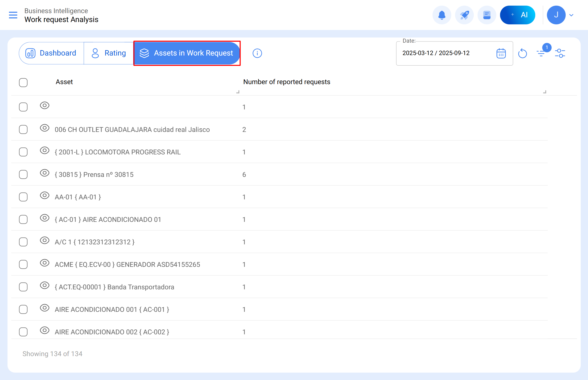Viewport: 588px width, 380px height.
Task: Click the Assets in Work Request button
Action: pyautogui.click(x=187, y=53)
